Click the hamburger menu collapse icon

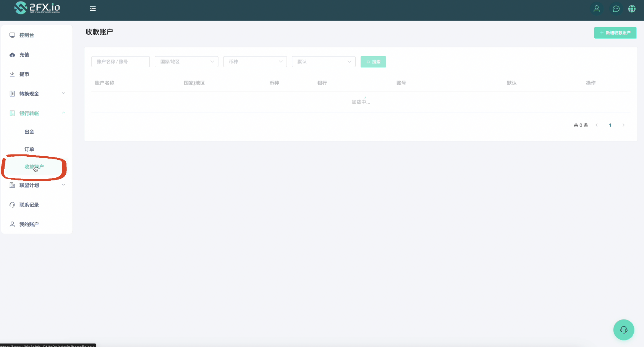point(92,9)
